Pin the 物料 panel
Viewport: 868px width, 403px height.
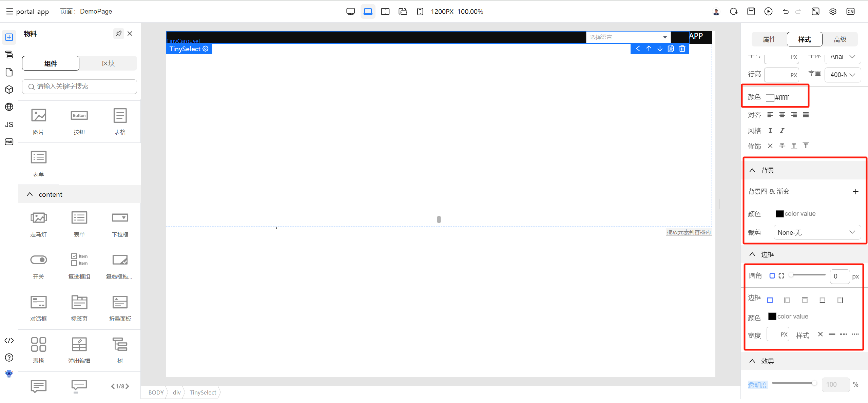tap(118, 34)
